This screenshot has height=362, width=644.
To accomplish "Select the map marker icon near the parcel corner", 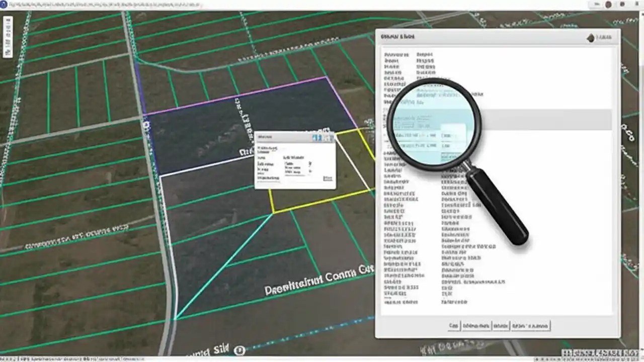I will pyautogui.click(x=146, y=124).
